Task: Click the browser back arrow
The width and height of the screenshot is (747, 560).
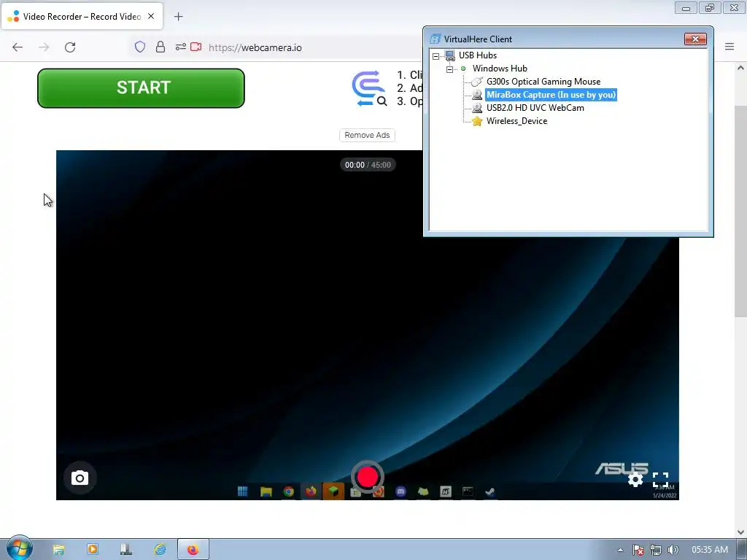Action: [x=18, y=47]
